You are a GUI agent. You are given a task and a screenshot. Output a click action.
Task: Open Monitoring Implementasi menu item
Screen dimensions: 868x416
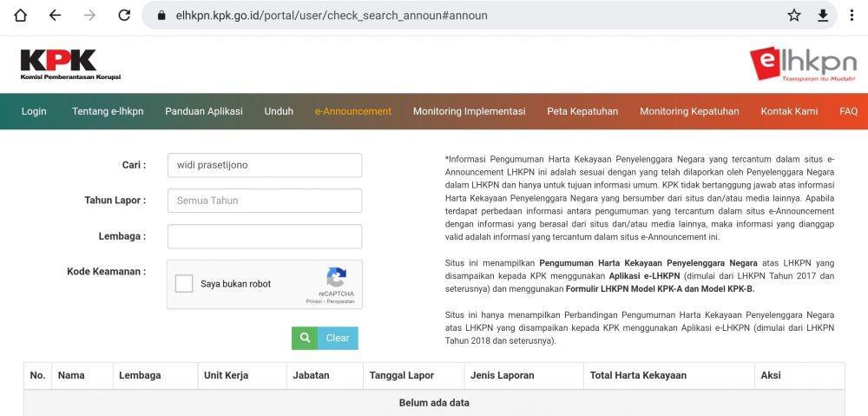point(469,111)
